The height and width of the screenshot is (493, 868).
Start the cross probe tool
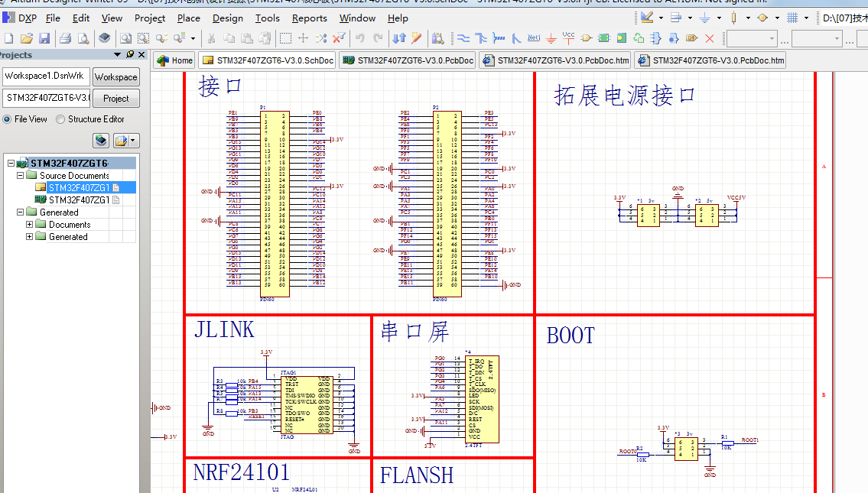pyautogui.click(x=417, y=38)
